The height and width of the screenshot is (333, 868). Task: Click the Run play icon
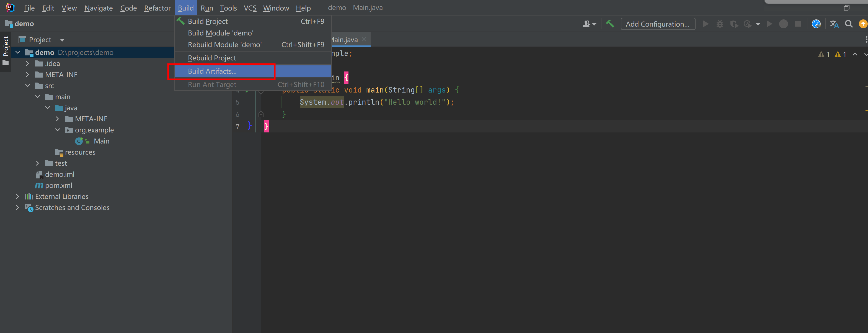(x=706, y=24)
